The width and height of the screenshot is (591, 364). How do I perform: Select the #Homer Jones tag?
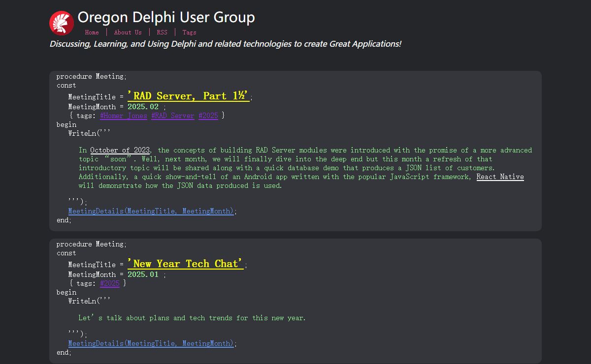pos(124,116)
